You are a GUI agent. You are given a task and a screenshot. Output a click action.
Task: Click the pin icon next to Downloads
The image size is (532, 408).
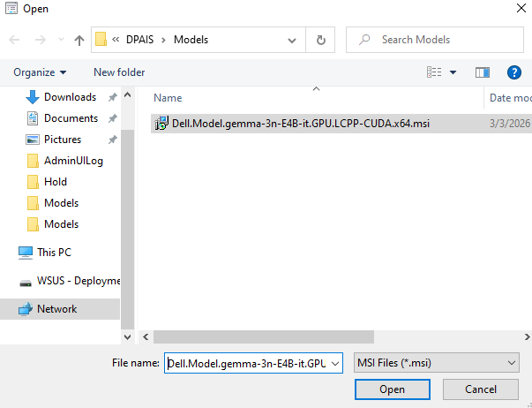coord(112,97)
